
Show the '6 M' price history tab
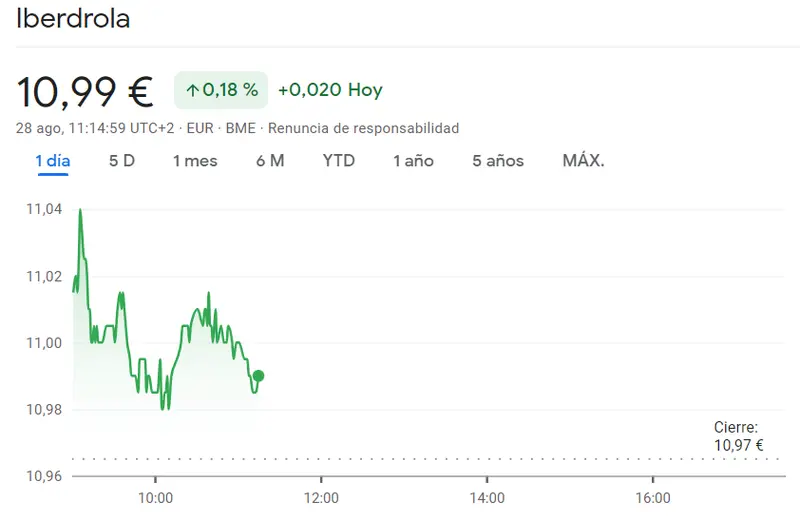[x=270, y=161]
